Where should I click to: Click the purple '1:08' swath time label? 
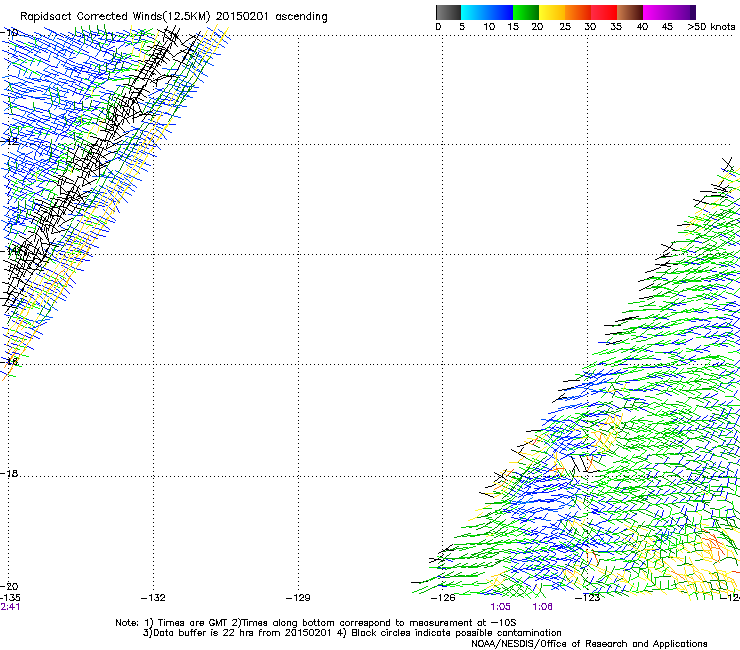coord(542,607)
